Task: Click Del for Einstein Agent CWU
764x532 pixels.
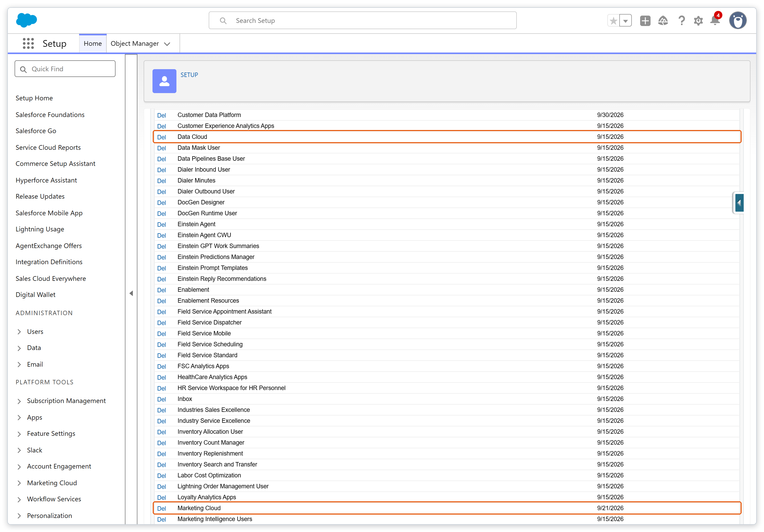Action: [161, 235]
